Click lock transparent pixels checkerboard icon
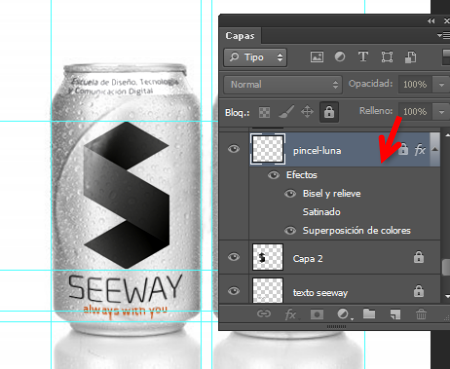450x369 pixels. coord(264,112)
